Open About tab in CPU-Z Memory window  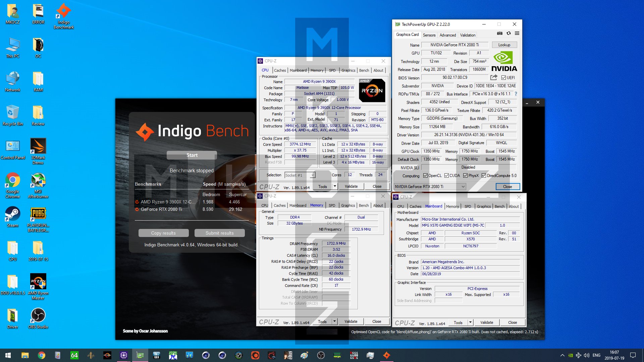tap(378, 205)
